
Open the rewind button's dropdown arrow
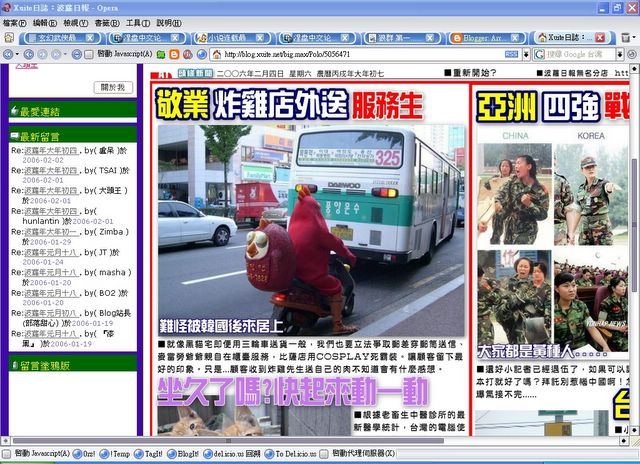tap(17, 54)
